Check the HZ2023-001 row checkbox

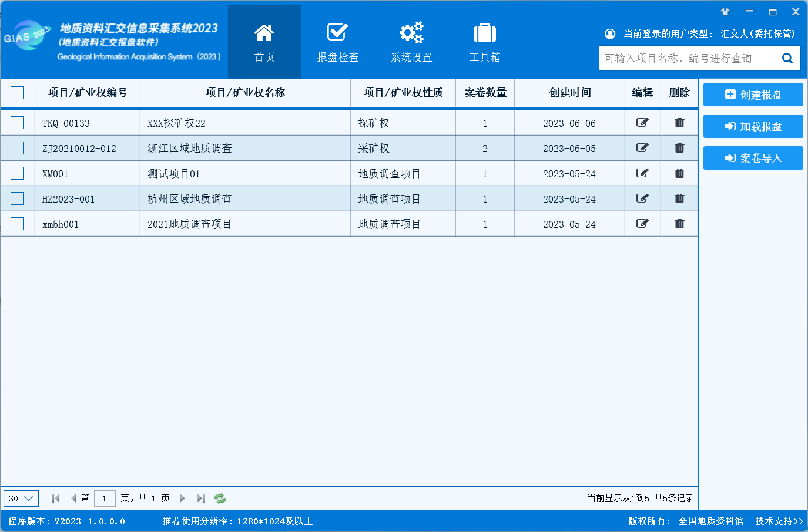(17, 198)
